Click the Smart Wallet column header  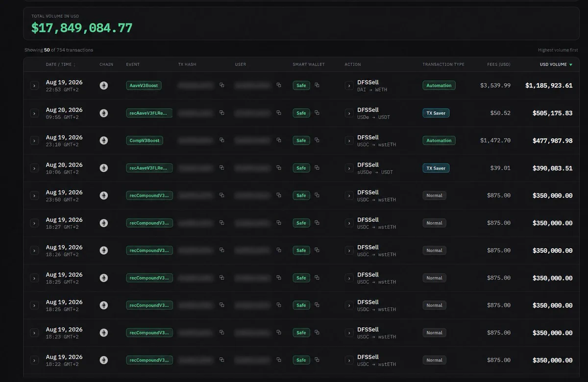click(x=309, y=64)
